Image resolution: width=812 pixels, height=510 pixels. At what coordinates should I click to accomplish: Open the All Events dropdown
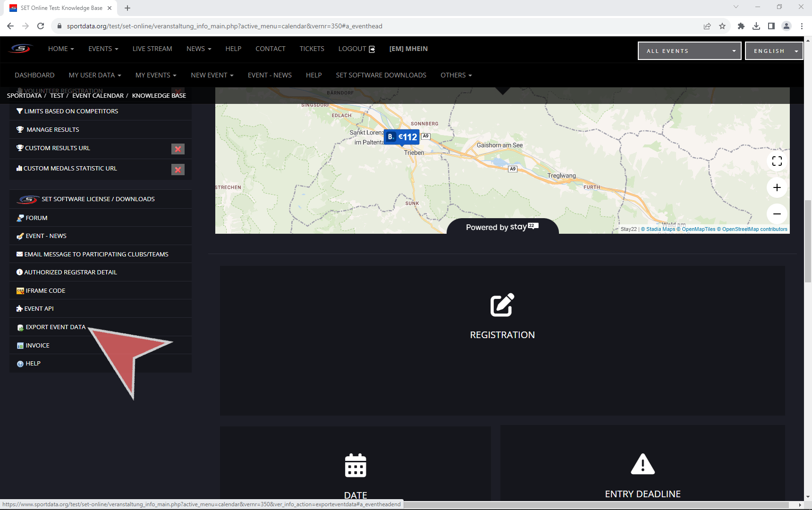click(689, 51)
